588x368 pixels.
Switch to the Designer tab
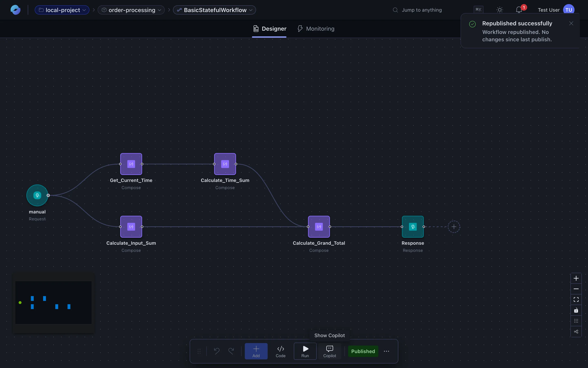[269, 29]
